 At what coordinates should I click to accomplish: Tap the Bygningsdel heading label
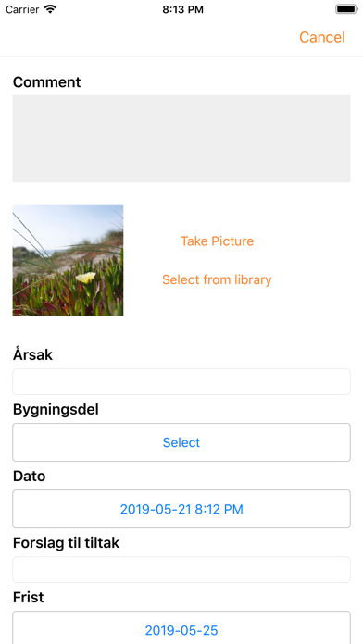[56, 410]
